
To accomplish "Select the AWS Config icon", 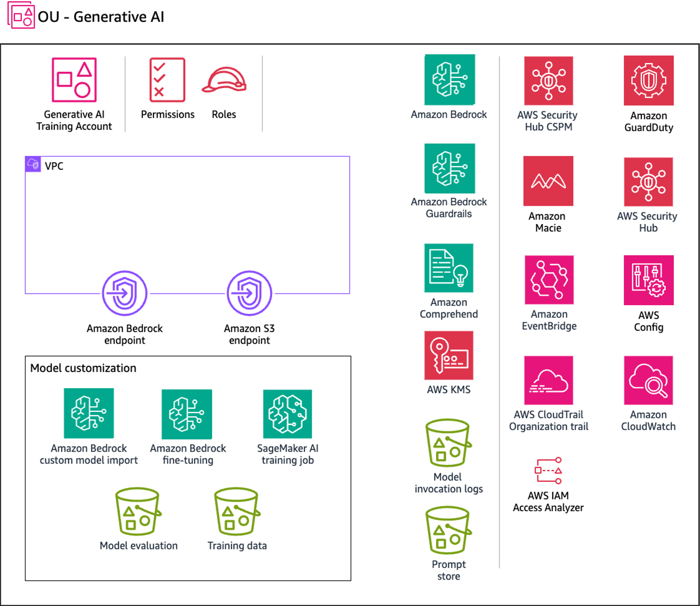I will point(649,280).
